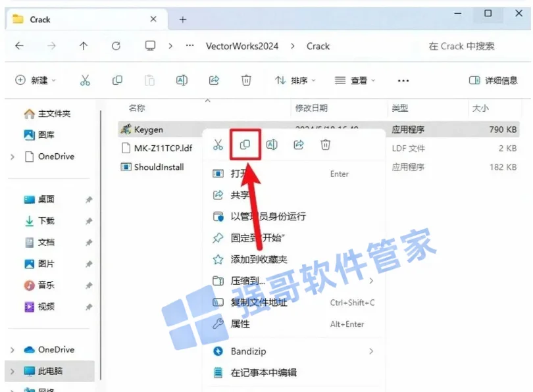533x392 pixels.
Task: Copy Keygen using context menu copy icon
Action: pos(245,145)
